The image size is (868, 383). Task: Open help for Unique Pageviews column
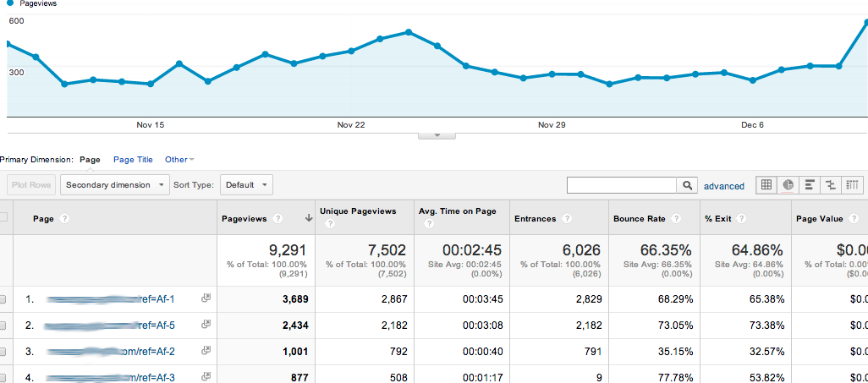point(330,224)
